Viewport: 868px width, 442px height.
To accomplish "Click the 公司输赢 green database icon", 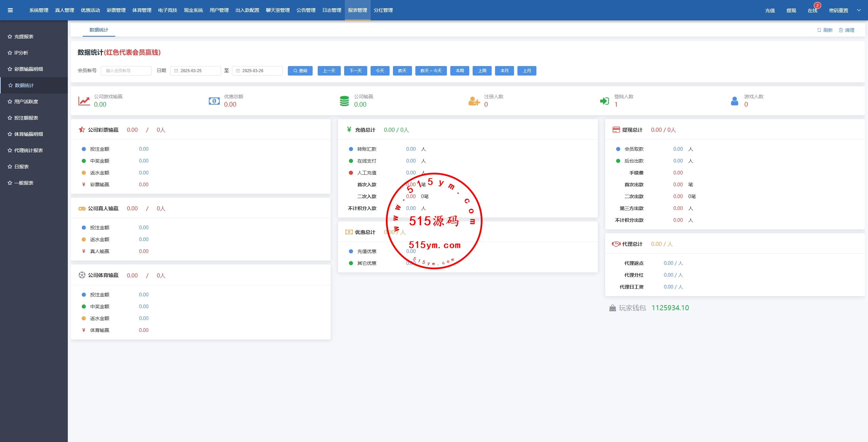I will coord(344,101).
